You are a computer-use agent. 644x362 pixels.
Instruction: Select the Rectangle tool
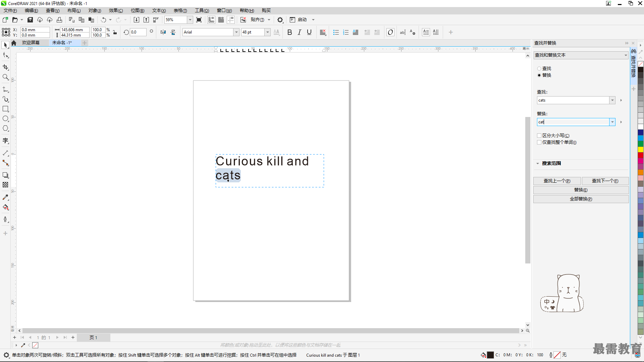5,109
